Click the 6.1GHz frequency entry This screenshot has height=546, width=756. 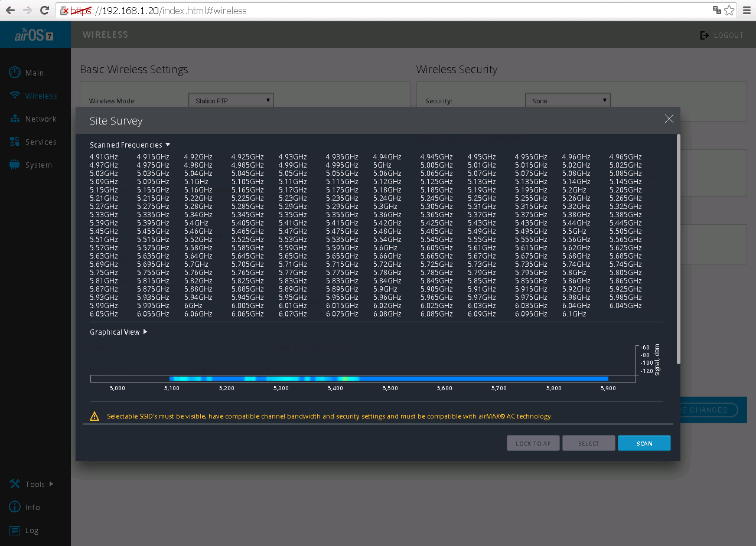574,314
